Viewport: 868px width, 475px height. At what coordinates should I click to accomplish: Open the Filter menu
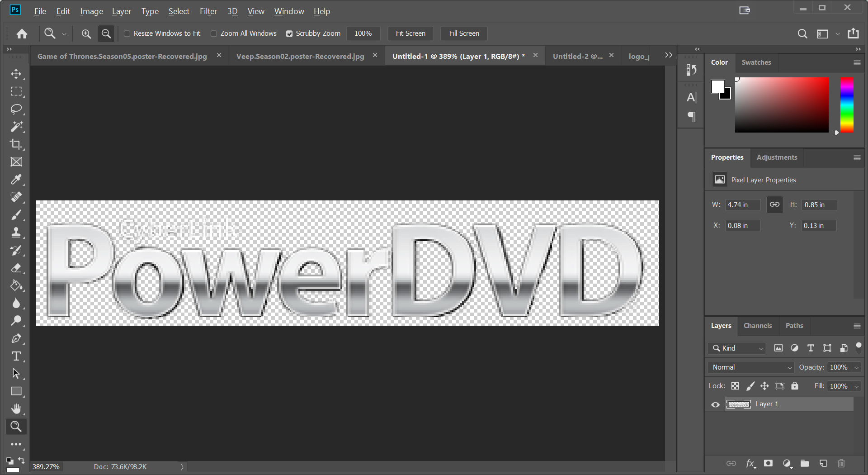pyautogui.click(x=208, y=11)
